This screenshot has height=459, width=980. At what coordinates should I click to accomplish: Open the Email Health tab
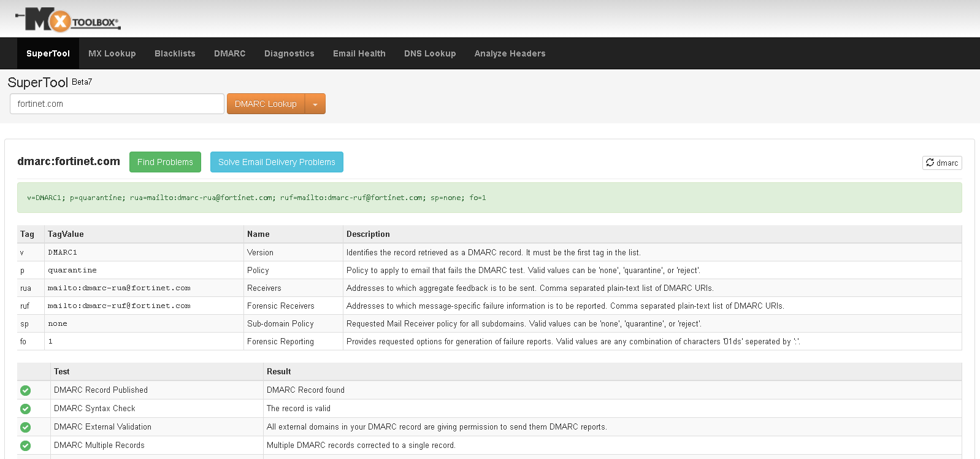(359, 53)
